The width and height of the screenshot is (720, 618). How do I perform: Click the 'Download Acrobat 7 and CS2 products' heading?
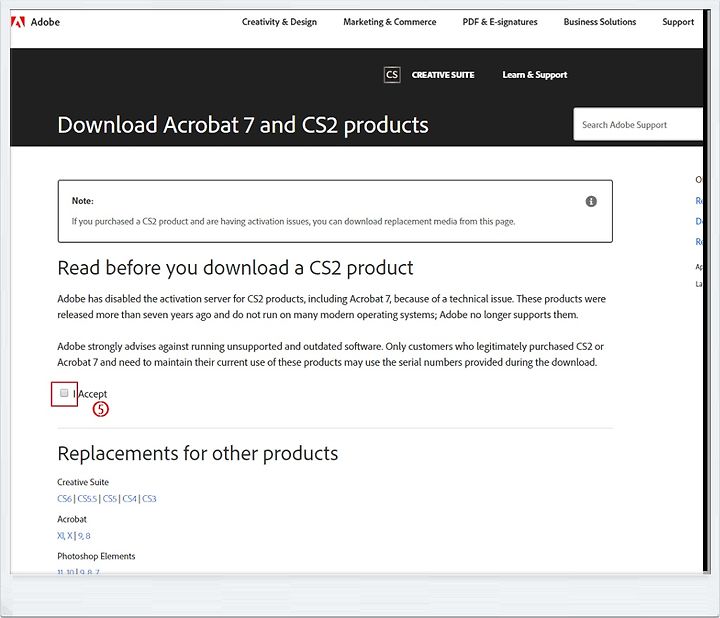click(x=243, y=125)
